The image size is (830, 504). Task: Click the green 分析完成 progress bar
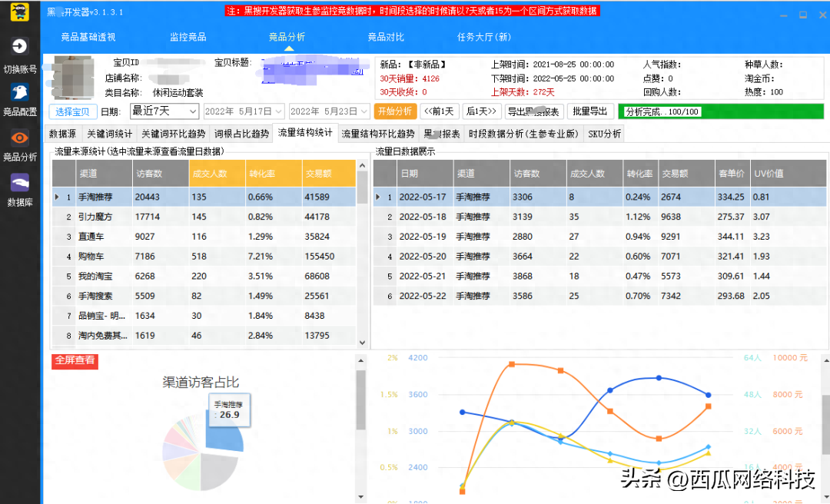pos(720,111)
